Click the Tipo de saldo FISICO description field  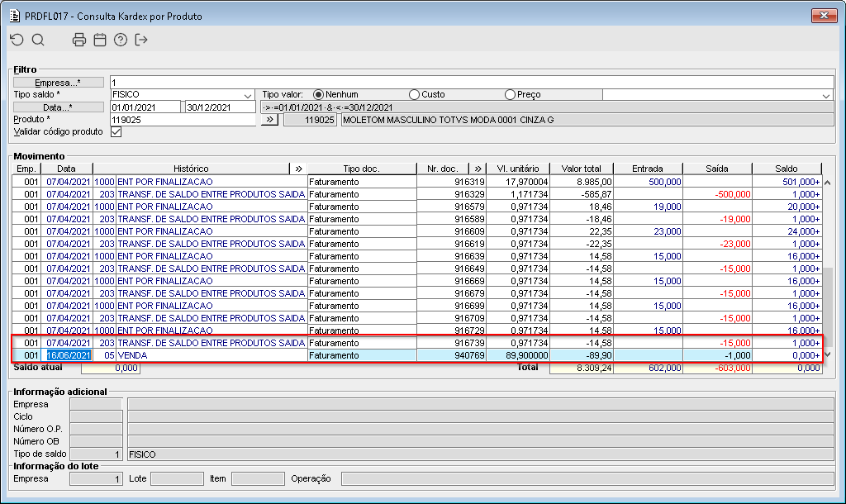480,454
